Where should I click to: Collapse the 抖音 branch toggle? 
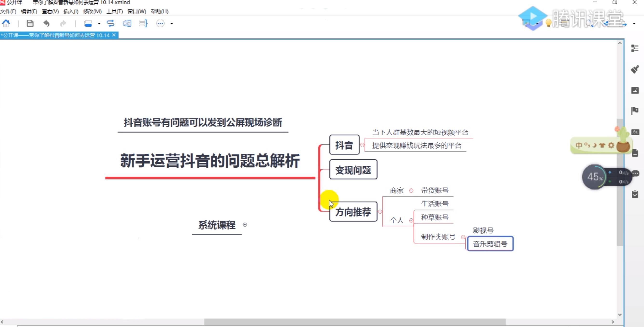click(x=362, y=145)
